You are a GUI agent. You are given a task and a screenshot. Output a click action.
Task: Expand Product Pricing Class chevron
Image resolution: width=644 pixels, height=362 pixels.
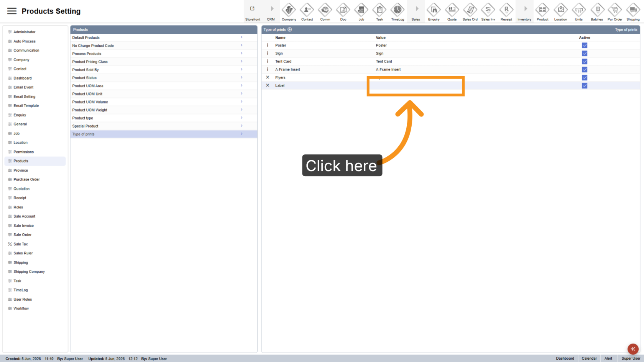(x=242, y=62)
